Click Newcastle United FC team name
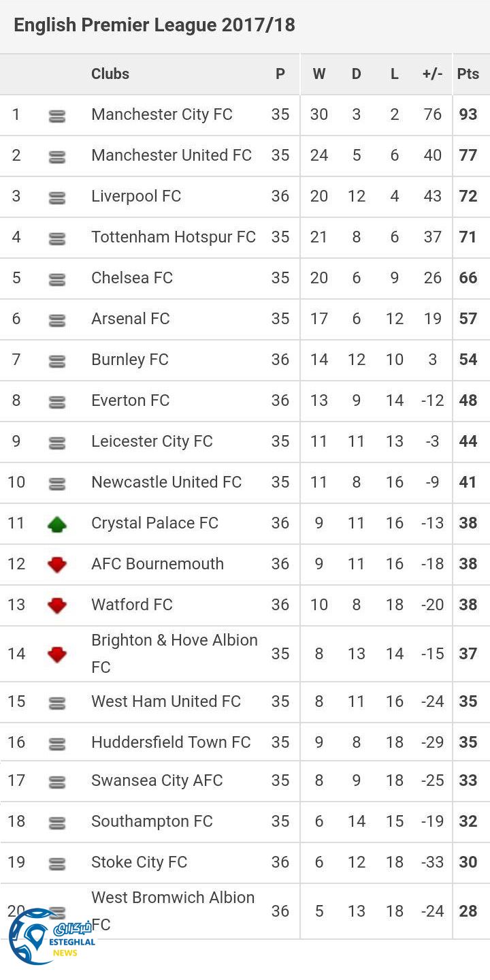Viewport: 490px width, 980px height. [167, 482]
